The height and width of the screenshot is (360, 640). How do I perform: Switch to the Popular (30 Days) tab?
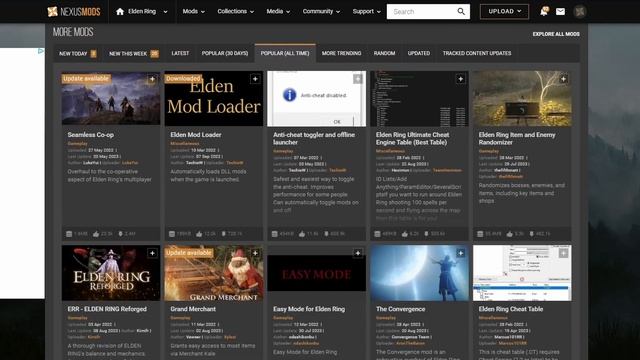point(224,53)
